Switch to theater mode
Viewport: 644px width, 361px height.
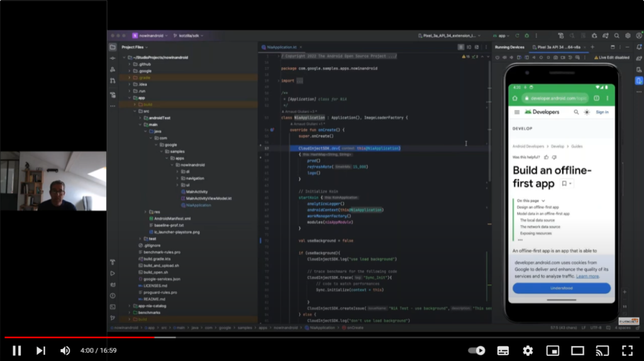point(577,350)
